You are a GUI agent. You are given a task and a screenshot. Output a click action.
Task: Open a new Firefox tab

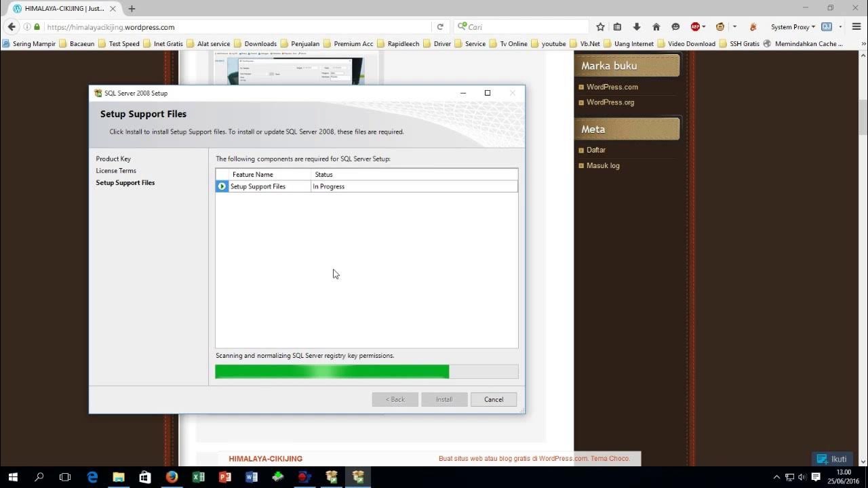pos(132,9)
